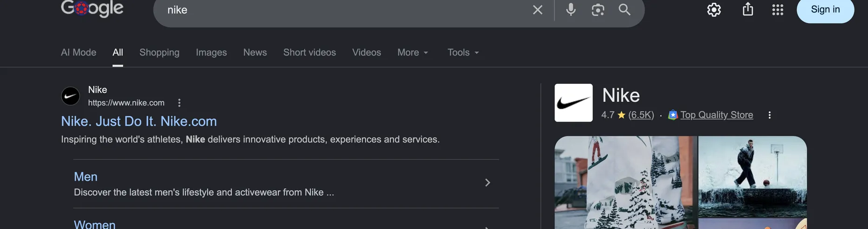Viewport: 868px width, 229px height.
Task: Open the Short videos tab
Action: pos(309,52)
